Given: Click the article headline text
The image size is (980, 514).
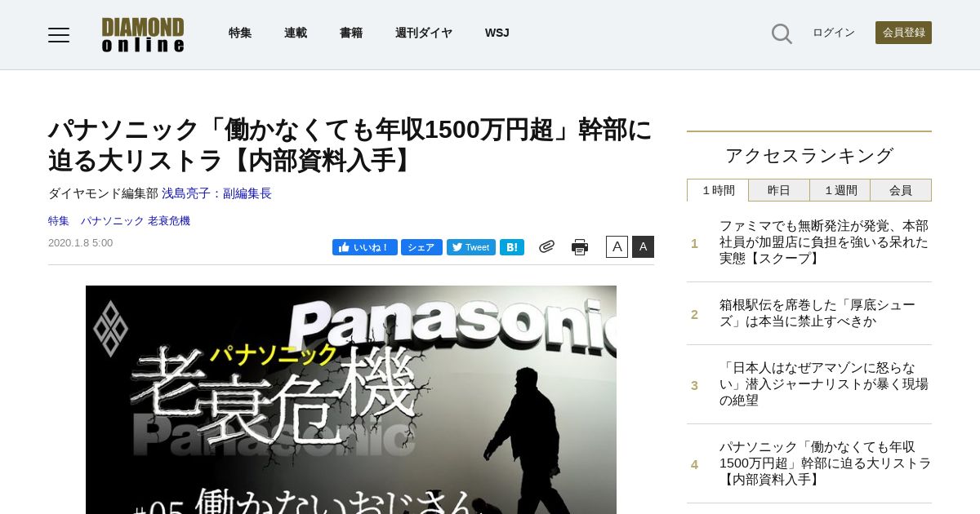Looking at the screenshot, I should (350, 145).
